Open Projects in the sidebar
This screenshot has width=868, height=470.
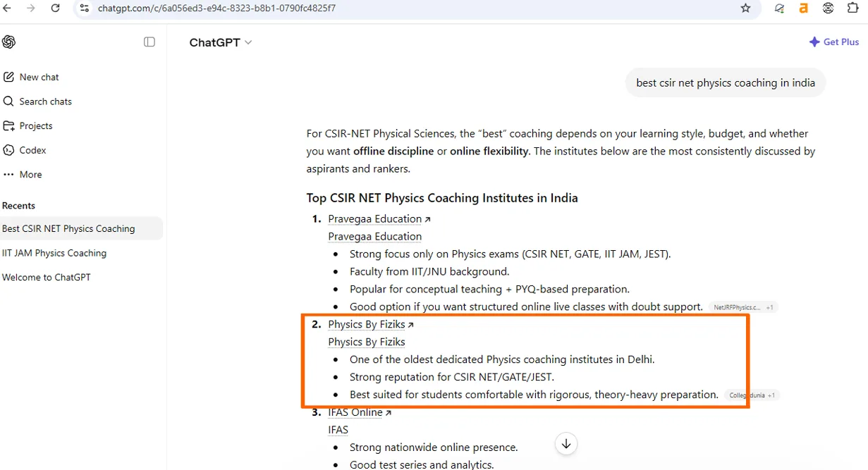point(28,125)
